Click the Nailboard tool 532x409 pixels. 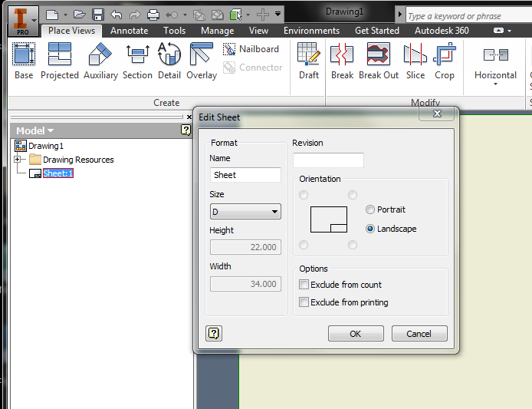251,49
